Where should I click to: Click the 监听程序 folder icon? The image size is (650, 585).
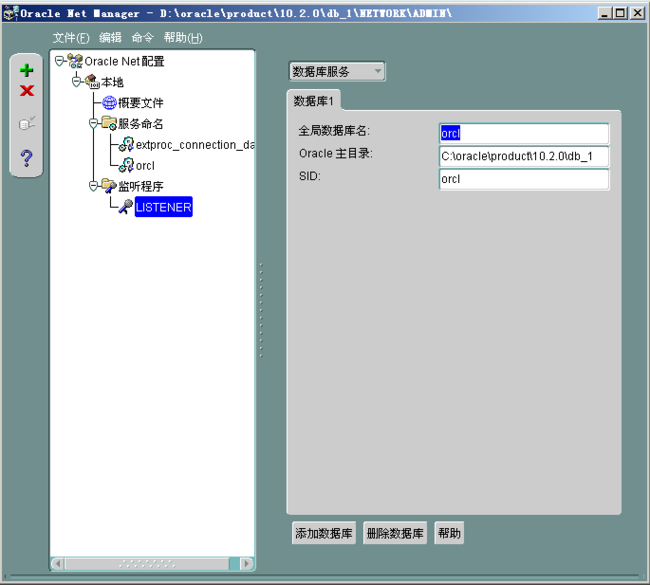coord(109,186)
